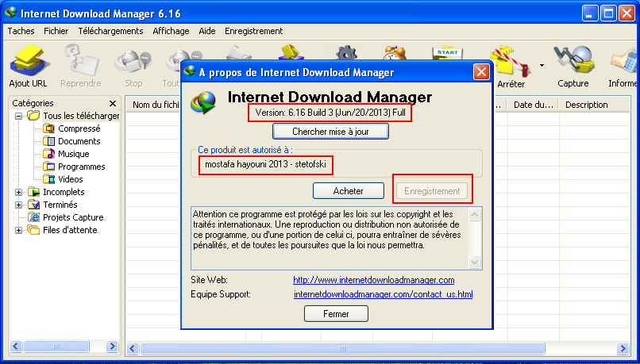Click the Catégories panel horizontal scrollbar thumb
The width and height of the screenshot is (640, 364).
[56, 347]
